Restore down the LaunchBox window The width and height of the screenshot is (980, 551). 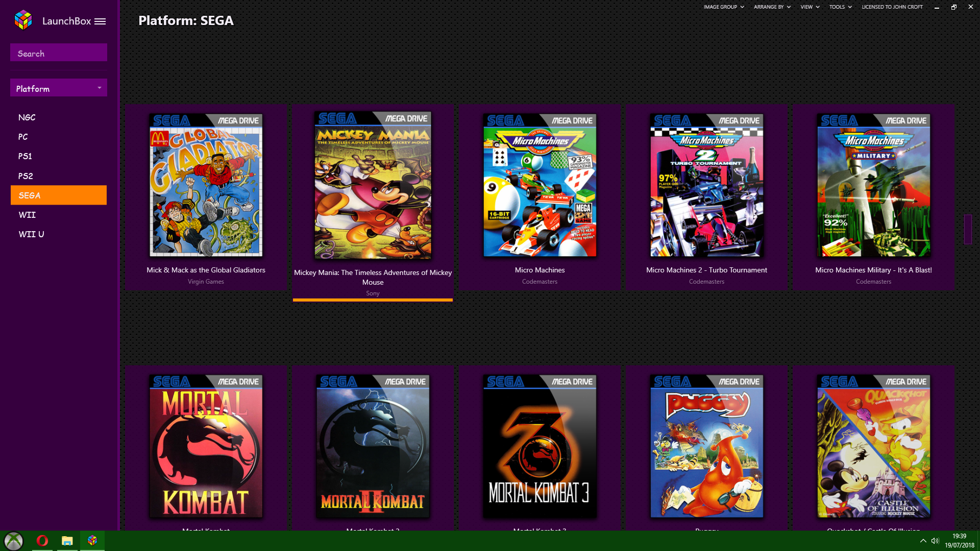tap(953, 7)
